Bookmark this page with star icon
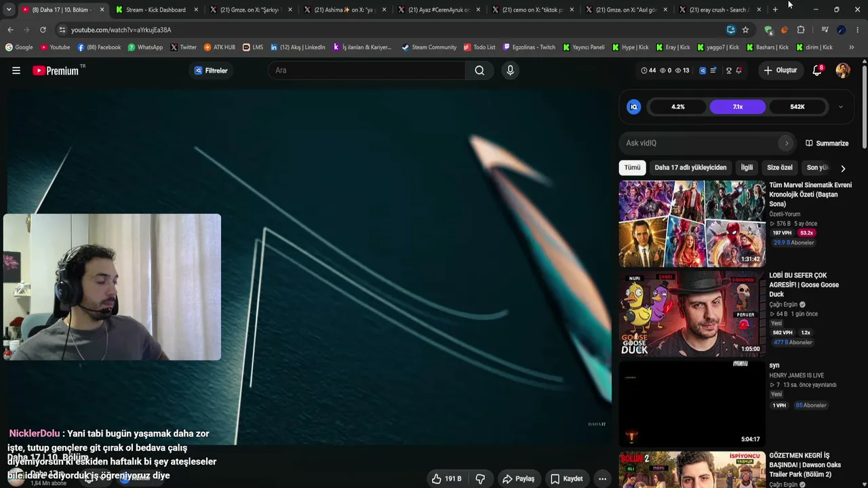 (x=745, y=30)
